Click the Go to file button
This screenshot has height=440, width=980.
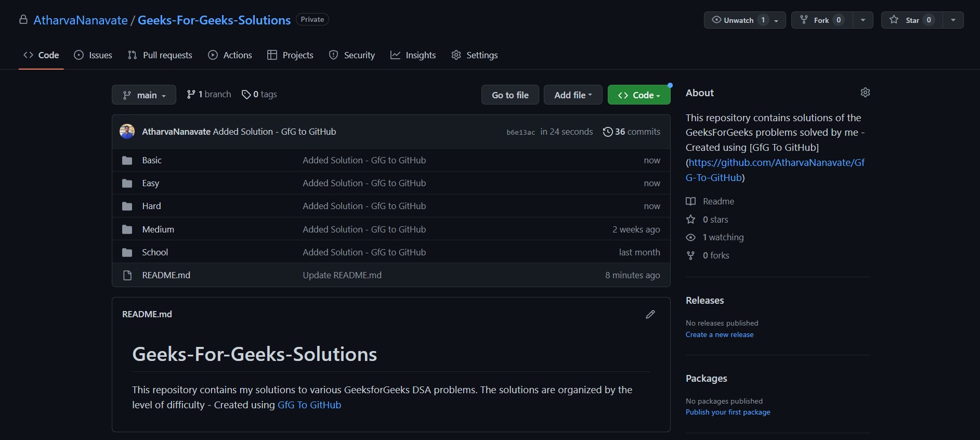pos(510,95)
